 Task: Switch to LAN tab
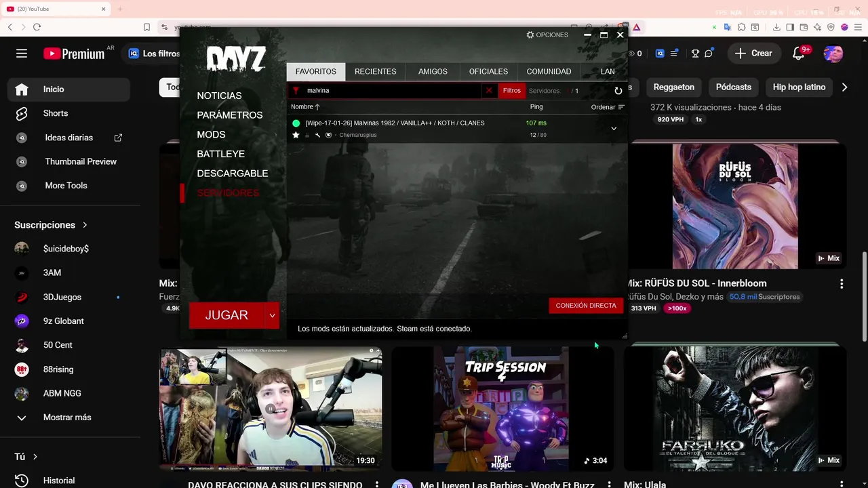point(608,71)
